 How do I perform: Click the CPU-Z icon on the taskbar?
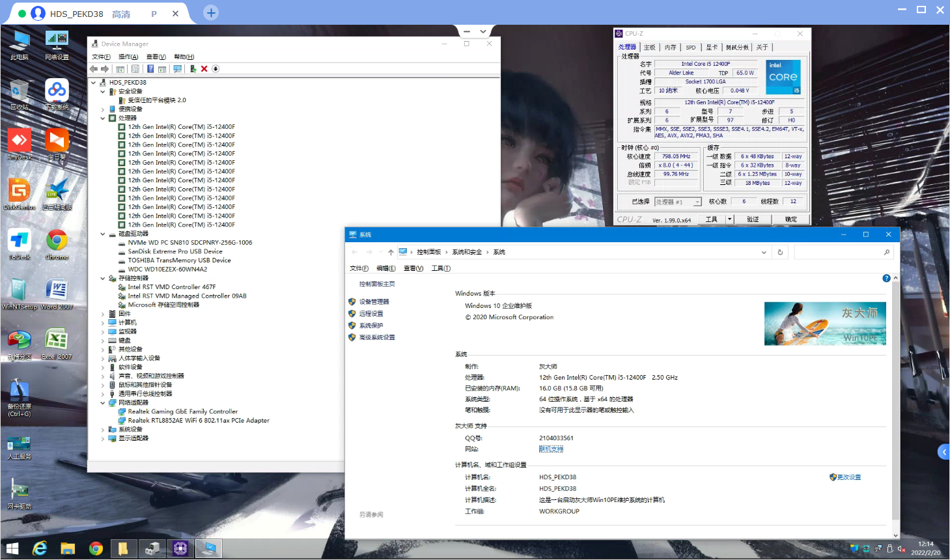pos(180,549)
